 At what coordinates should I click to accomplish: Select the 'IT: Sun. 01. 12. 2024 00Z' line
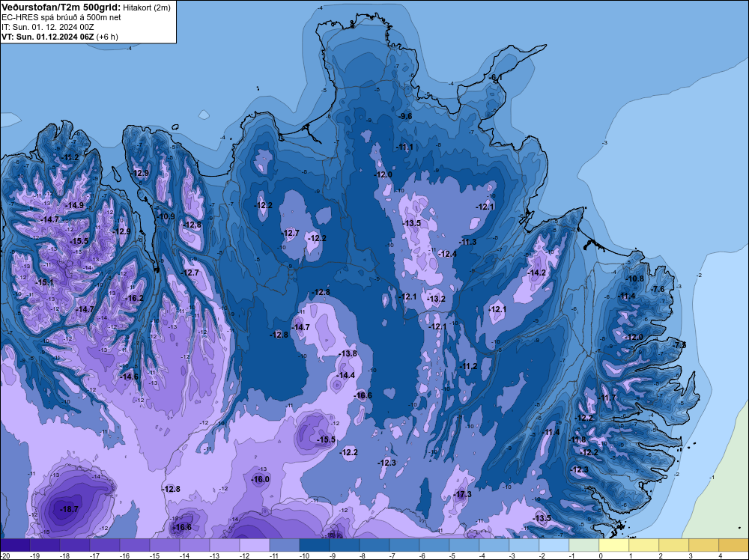[48, 27]
